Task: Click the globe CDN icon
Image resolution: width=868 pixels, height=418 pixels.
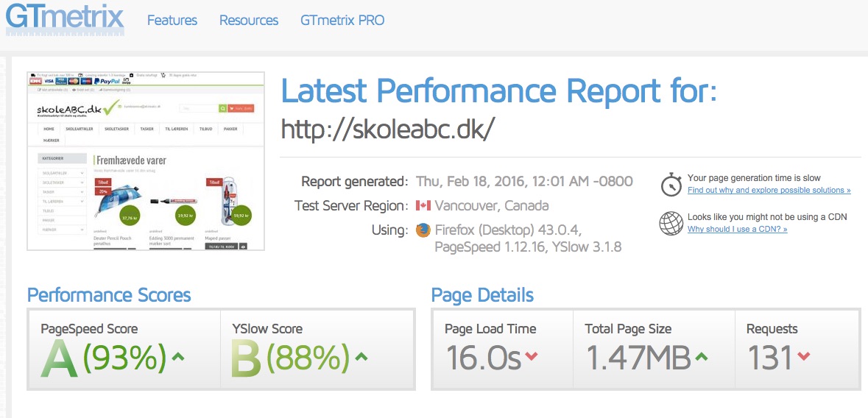Action: coord(671,223)
